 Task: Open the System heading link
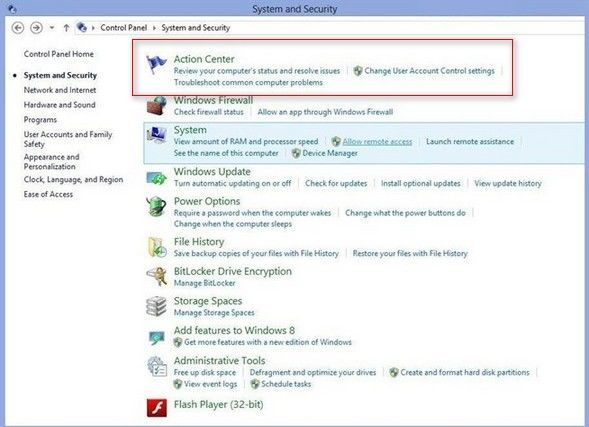pos(190,130)
